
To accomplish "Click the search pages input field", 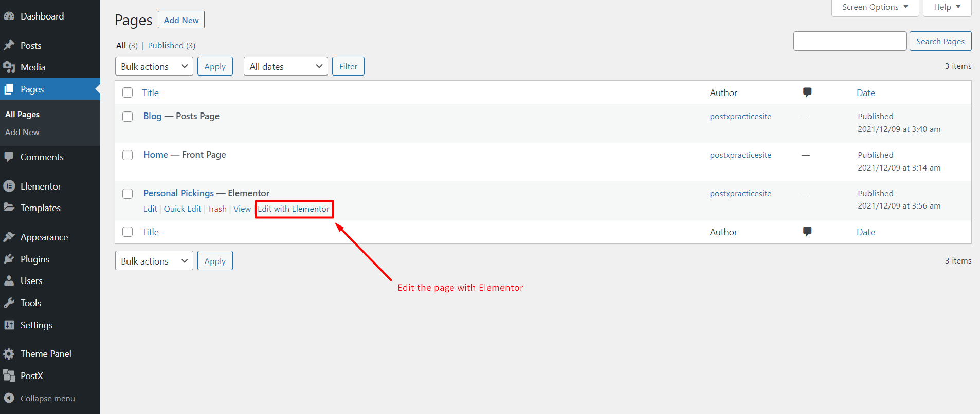I will pos(850,41).
